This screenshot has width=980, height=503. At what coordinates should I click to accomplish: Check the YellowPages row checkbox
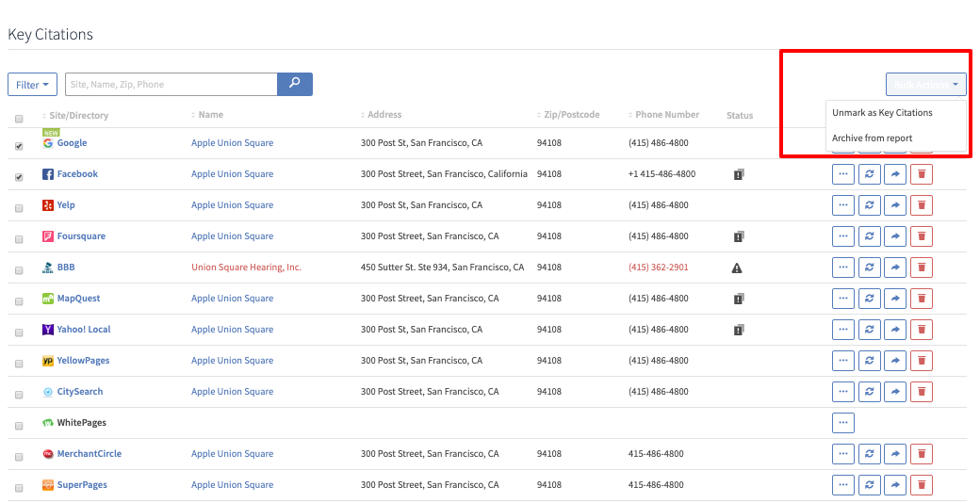coord(19,364)
